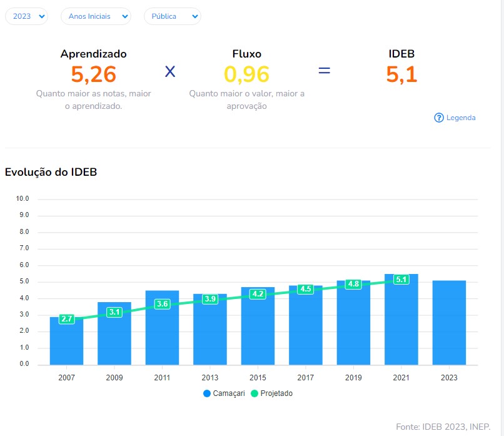Click the 4.5 projected marker
The height and width of the screenshot is (436, 504).
[x=306, y=289]
